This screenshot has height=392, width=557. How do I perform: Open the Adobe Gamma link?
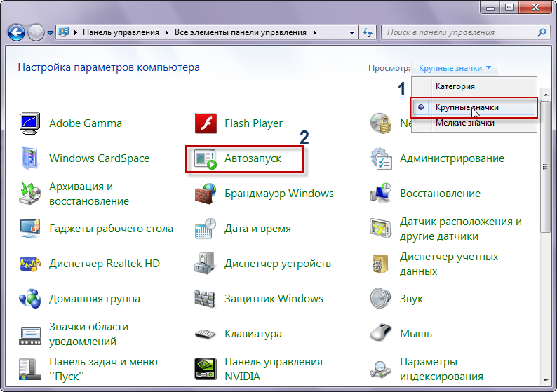[86, 123]
